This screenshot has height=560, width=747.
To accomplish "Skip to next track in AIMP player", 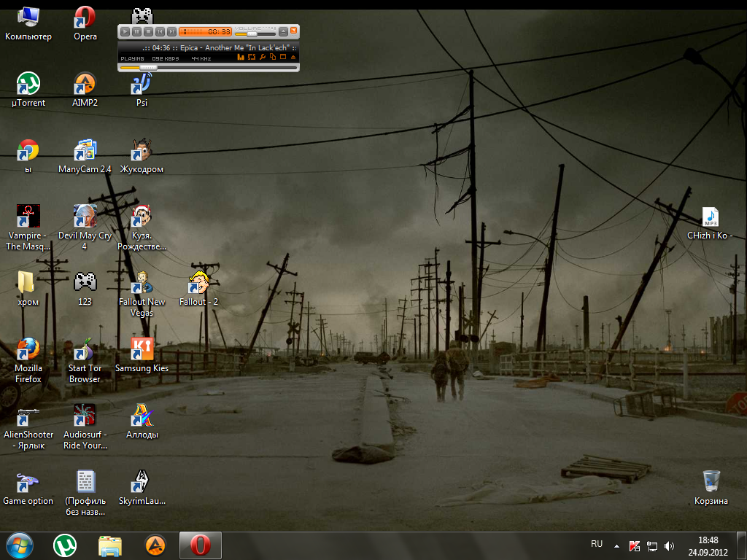I will (171, 32).
